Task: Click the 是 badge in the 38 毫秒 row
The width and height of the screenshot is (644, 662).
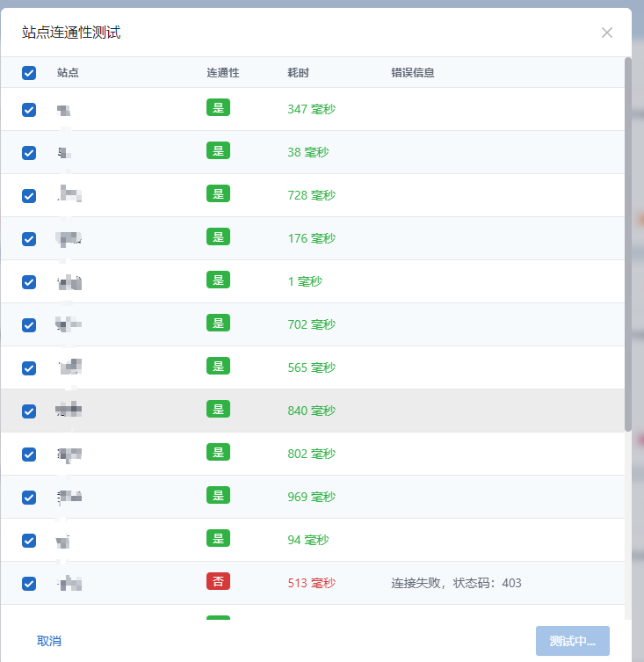Action: click(x=218, y=150)
